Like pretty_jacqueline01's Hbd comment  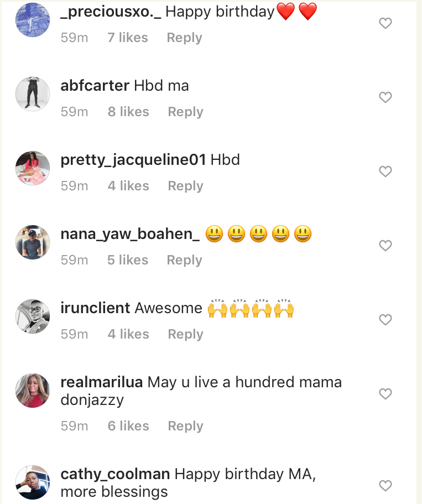(385, 172)
